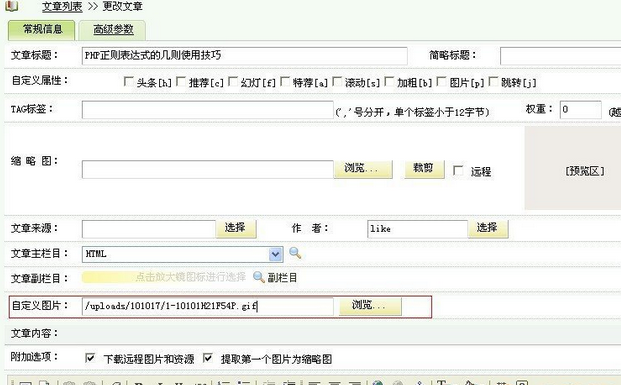Click the yellow 文章副栏目 selection field
This screenshot has height=385, width=621.
[x=164, y=277]
